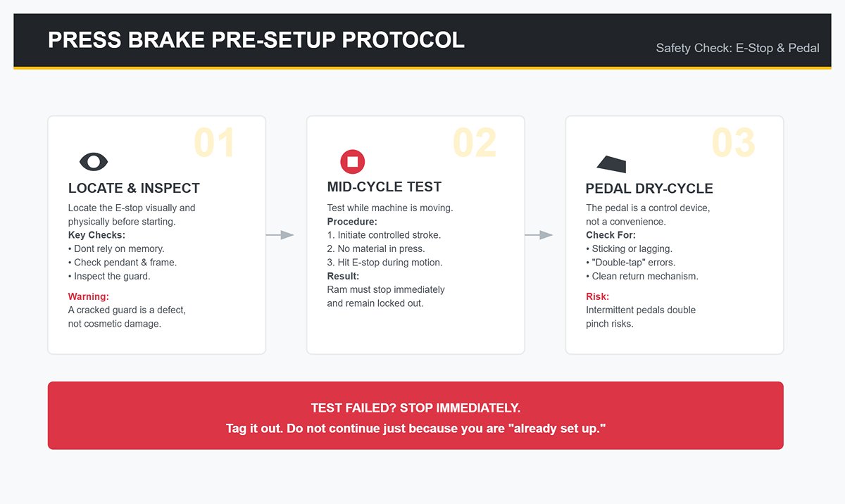
Task: Click the arrow between cards 01 and 02
Action: (x=280, y=235)
